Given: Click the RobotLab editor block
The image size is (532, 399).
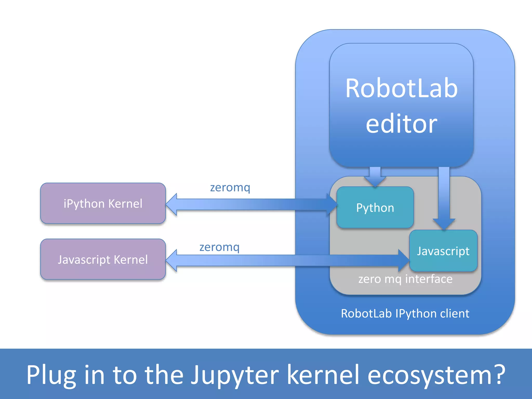Looking at the screenshot, I should (x=401, y=105).
